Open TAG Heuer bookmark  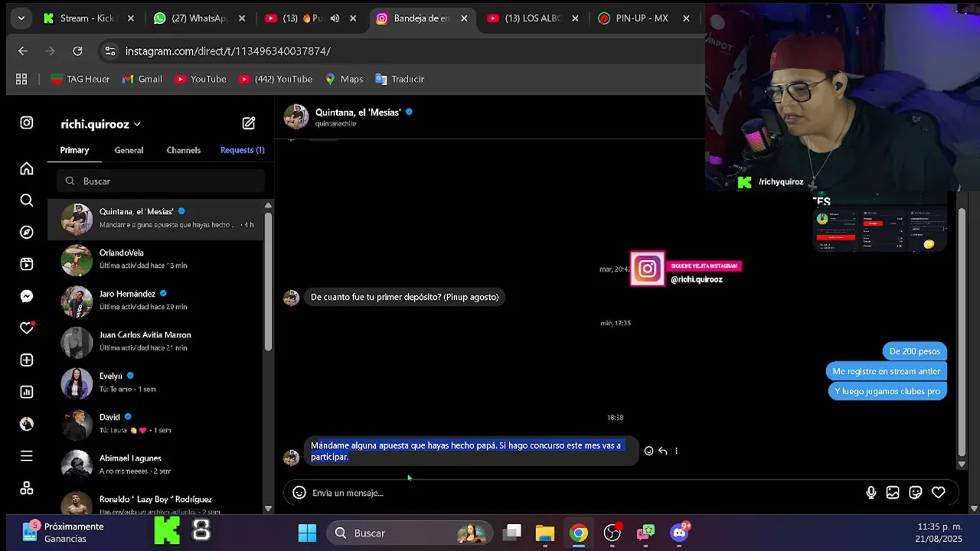coord(80,79)
